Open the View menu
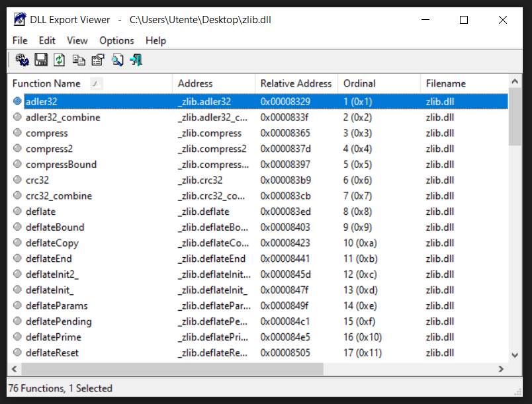The image size is (532, 404). [x=77, y=40]
